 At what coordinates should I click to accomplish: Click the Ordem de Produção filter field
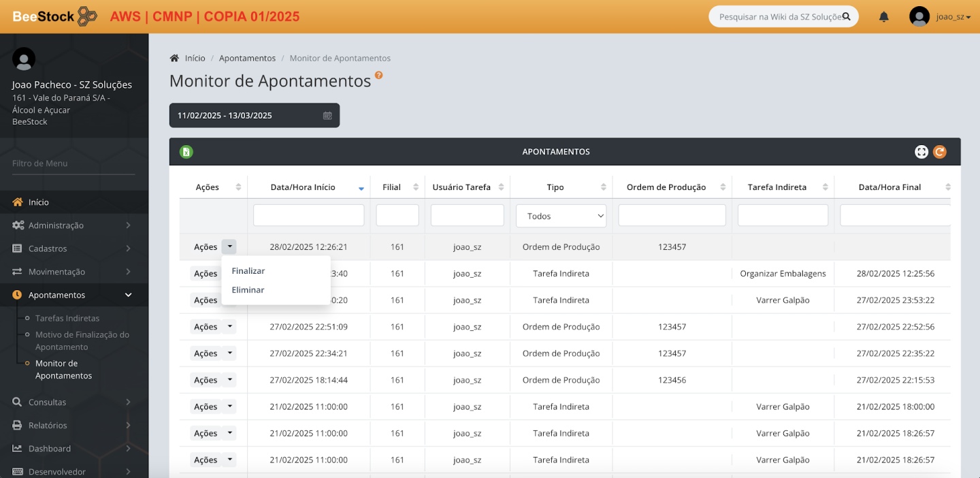point(672,216)
